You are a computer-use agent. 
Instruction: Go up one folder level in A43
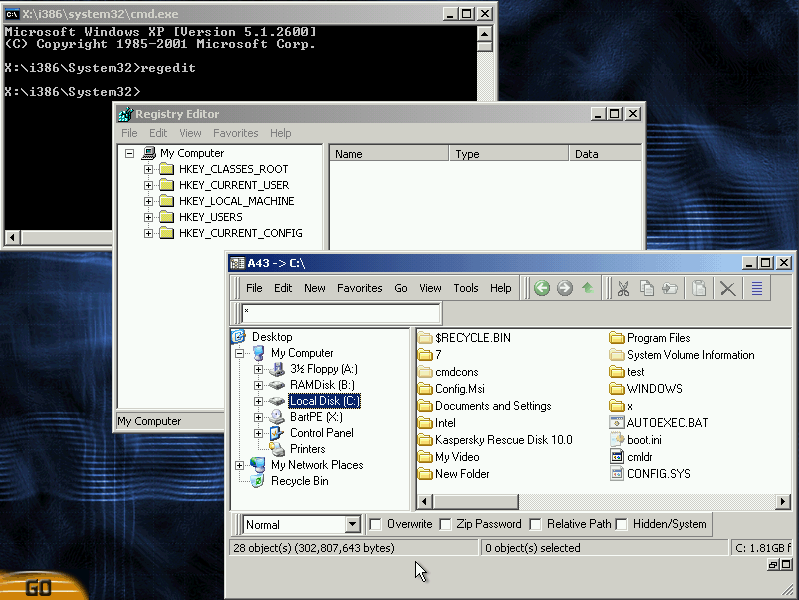[x=588, y=289]
